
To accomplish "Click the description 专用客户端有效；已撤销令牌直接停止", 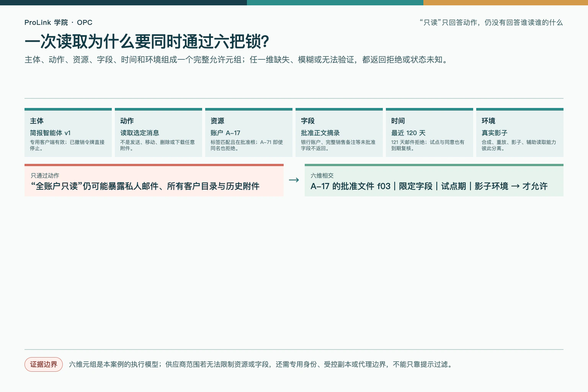I will 67,145.
